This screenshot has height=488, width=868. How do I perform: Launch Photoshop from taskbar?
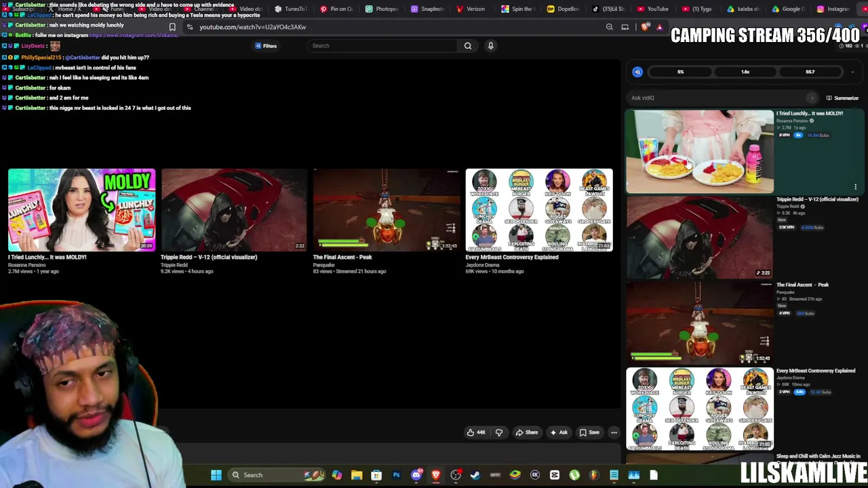(396, 475)
